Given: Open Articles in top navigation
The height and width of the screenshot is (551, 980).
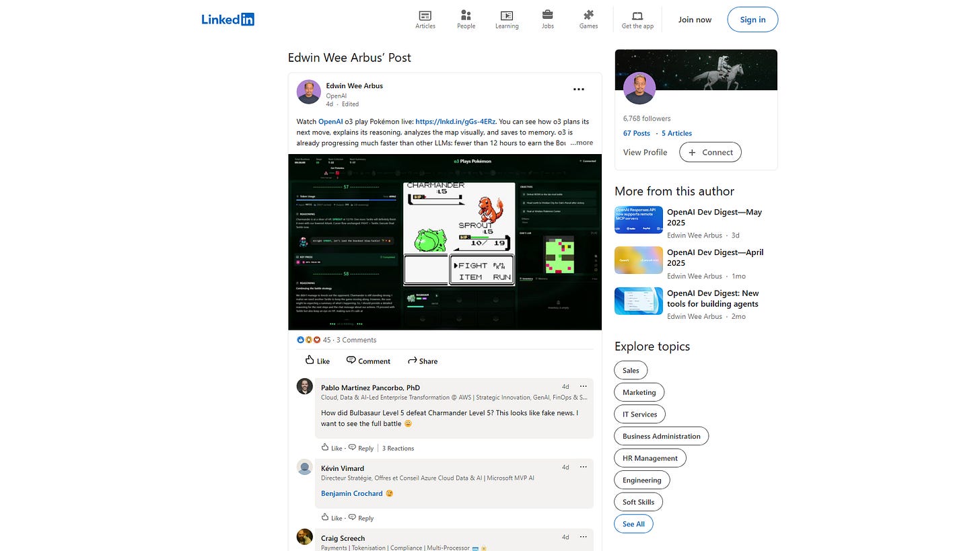Looking at the screenshot, I should click(425, 20).
